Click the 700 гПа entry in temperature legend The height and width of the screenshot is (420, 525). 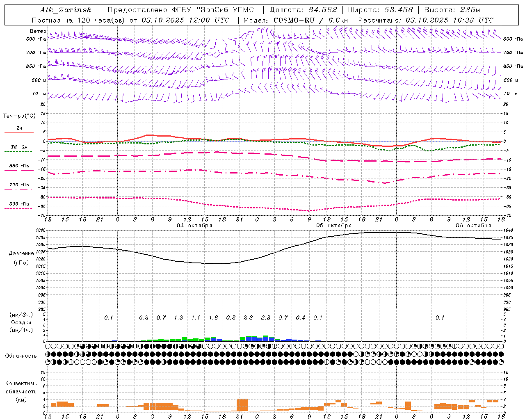19,185
